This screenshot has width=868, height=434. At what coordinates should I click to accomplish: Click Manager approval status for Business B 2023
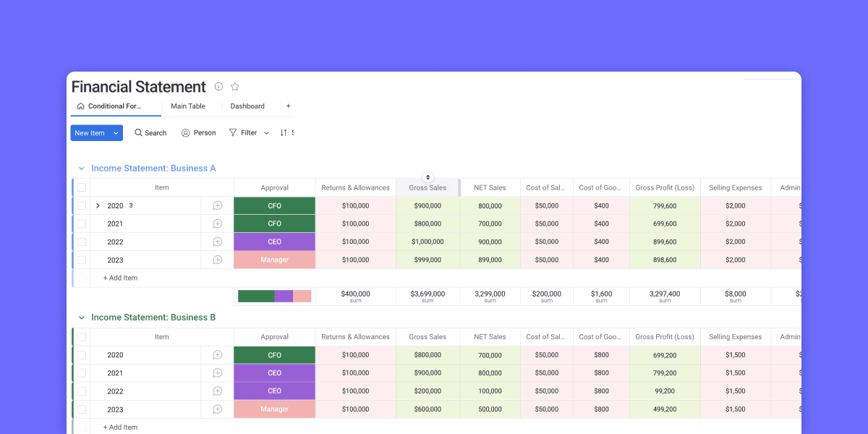click(x=275, y=409)
